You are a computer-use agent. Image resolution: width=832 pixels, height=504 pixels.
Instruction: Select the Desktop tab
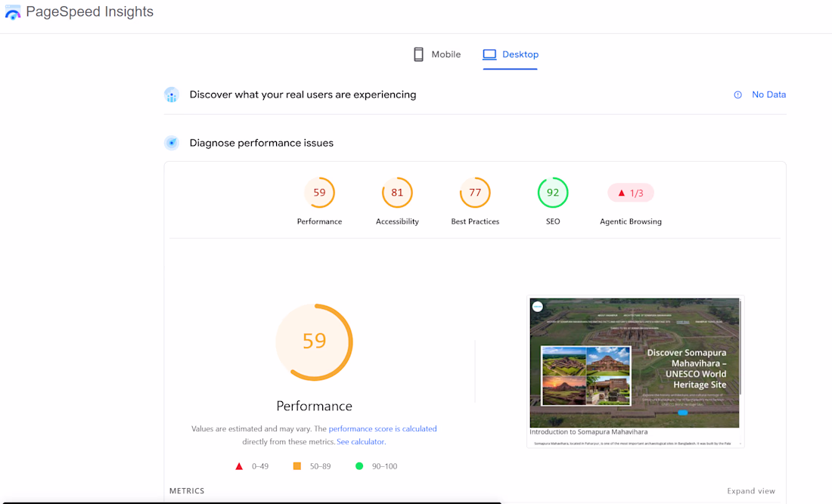pos(511,54)
